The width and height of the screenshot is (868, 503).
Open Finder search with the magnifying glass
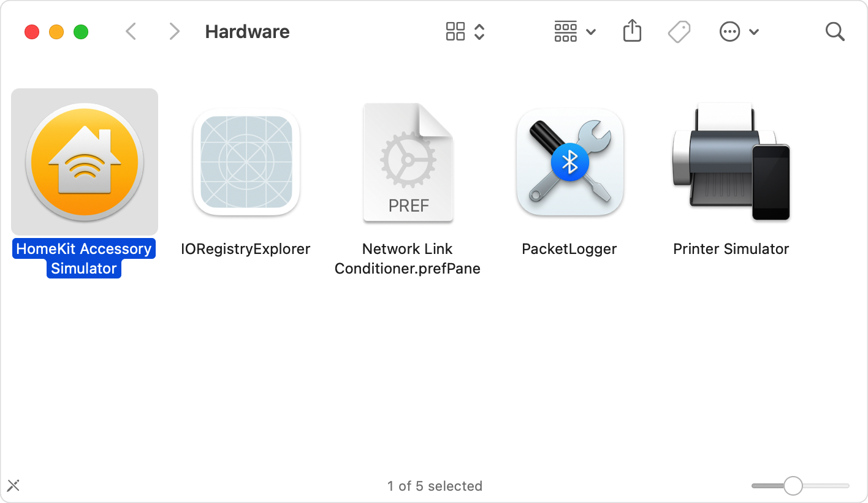tap(835, 31)
